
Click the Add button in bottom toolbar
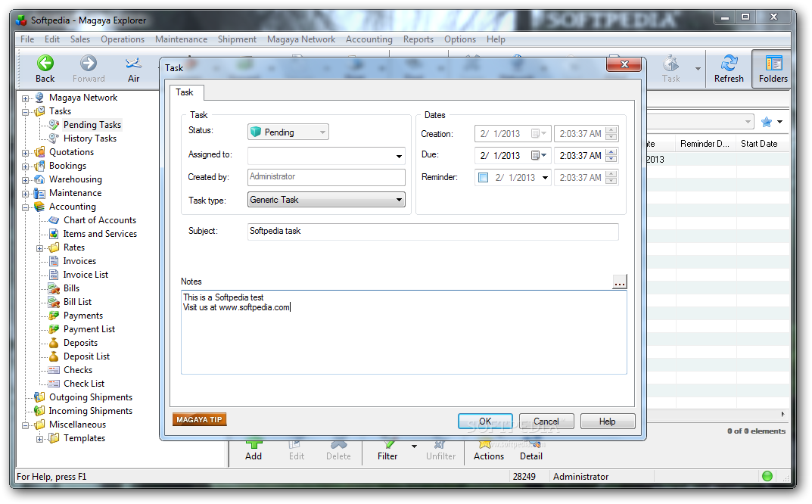254,450
